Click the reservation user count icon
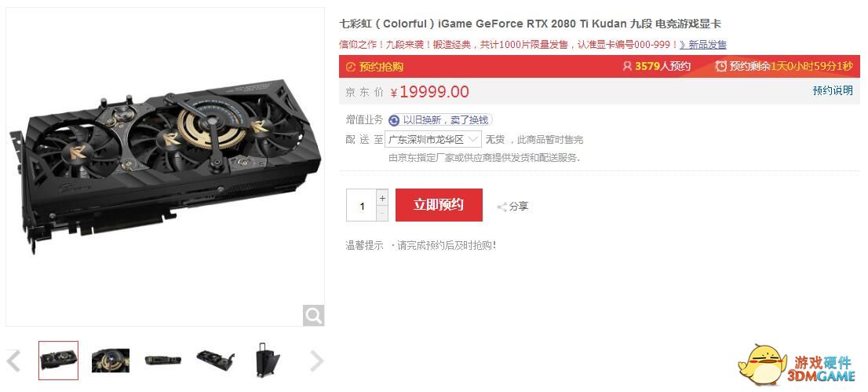This screenshot has width=868, height=392. (x=627, y=67)
